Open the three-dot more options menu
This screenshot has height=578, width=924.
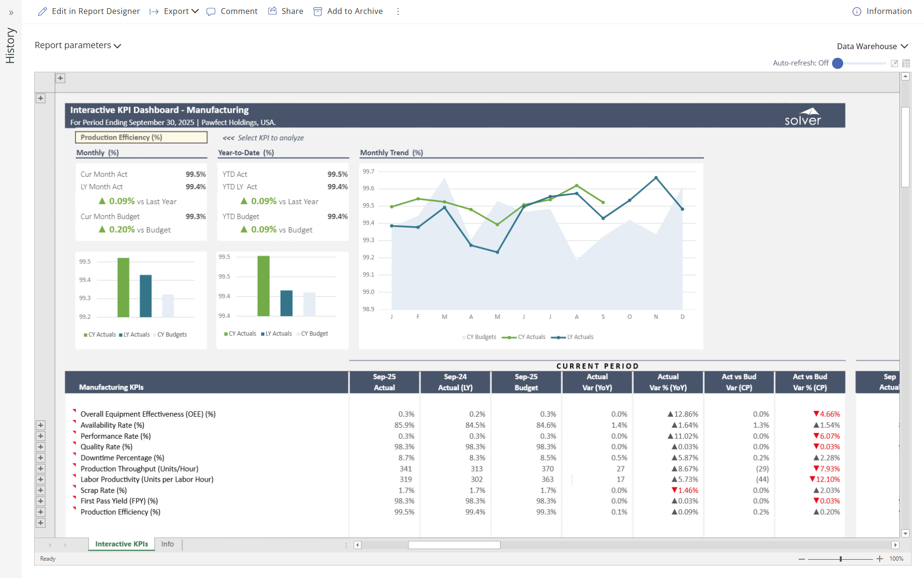[398, 12]
